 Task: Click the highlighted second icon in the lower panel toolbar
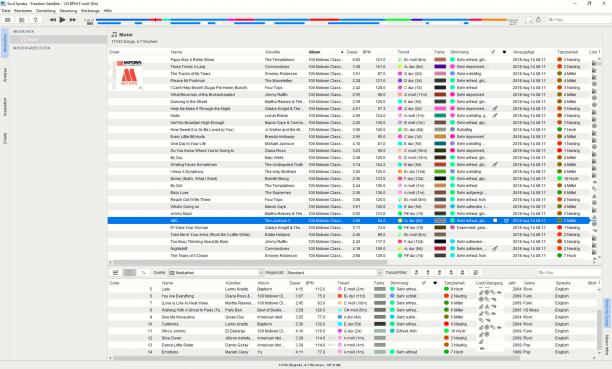coord(130,273)
